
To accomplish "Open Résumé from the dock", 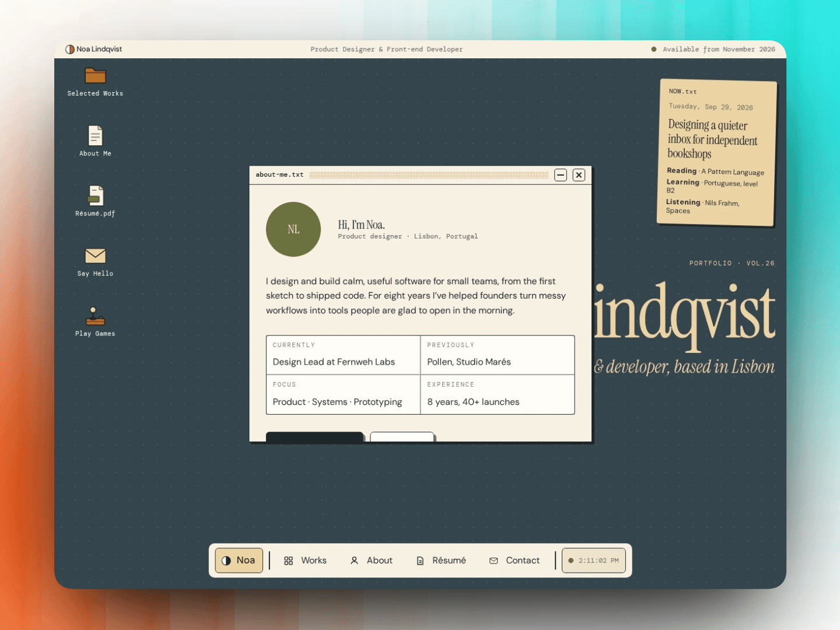I will pos(441,561).
